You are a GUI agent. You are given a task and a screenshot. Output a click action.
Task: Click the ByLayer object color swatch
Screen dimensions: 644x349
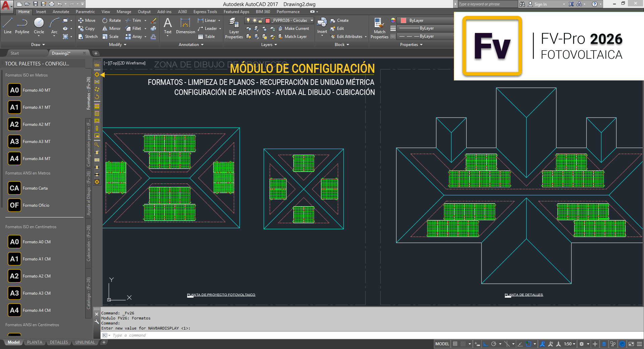coord(404,20)
